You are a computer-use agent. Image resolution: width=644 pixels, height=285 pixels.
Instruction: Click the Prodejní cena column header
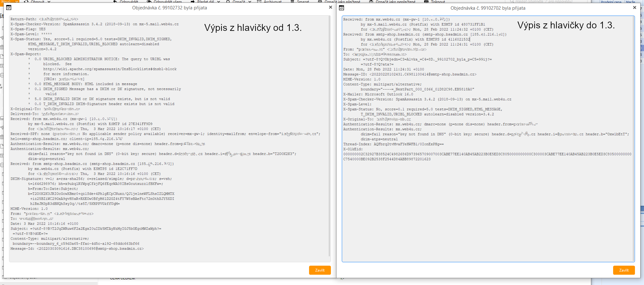(x=611, y=2)
